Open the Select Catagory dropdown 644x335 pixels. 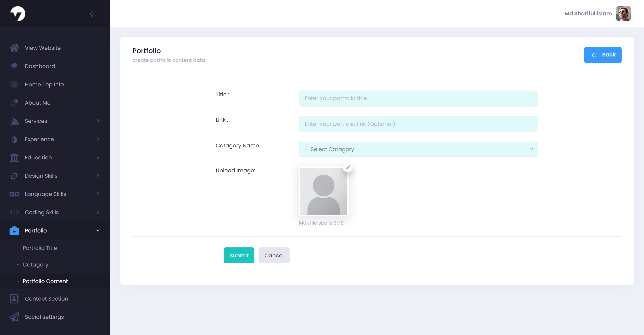[418, 149]
